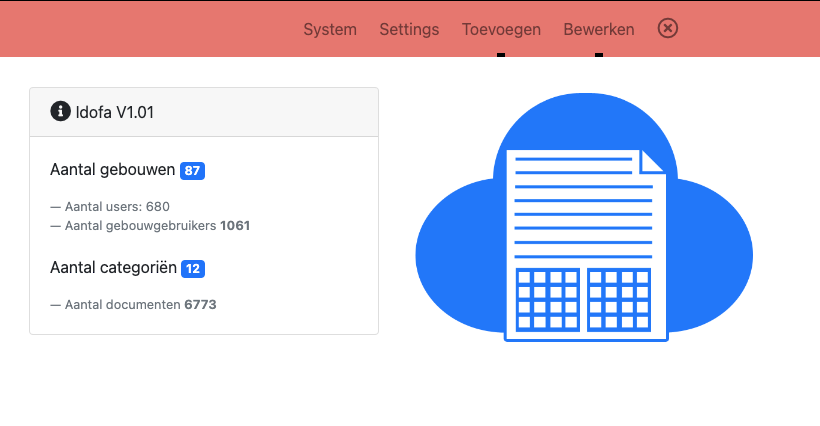820x426 pixels.
Task: Open the System menu
Action: [330, 29]
